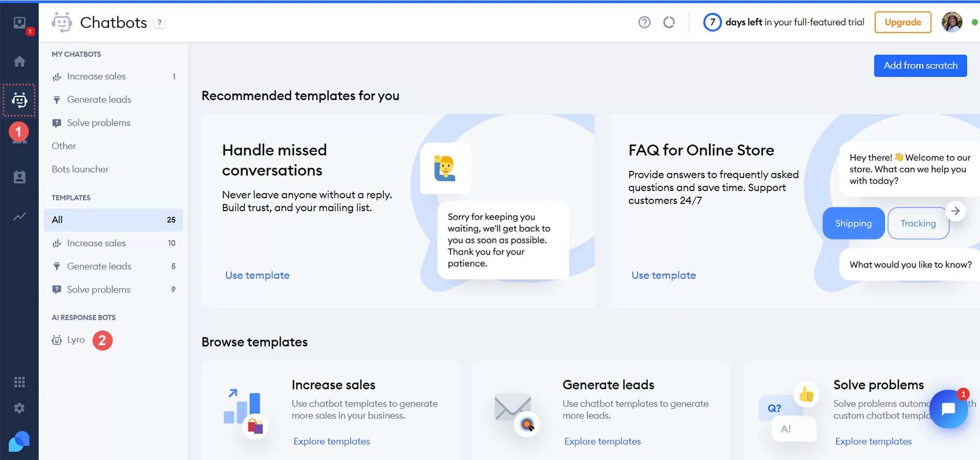This screenshot has width=980, height=460.
Task: Open the floating chat widget bubble
Action: click(948, 409)
